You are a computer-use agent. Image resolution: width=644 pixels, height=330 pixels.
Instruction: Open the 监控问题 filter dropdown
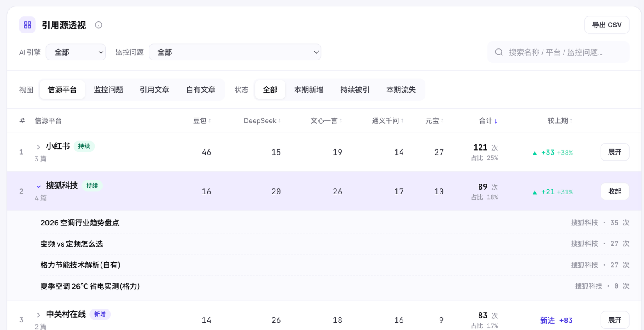point(235,52)
